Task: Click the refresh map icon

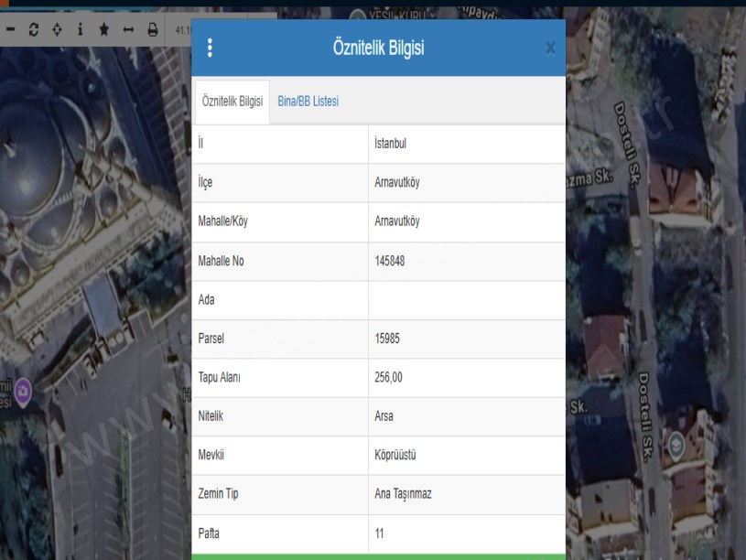Action: coord(34,29)
